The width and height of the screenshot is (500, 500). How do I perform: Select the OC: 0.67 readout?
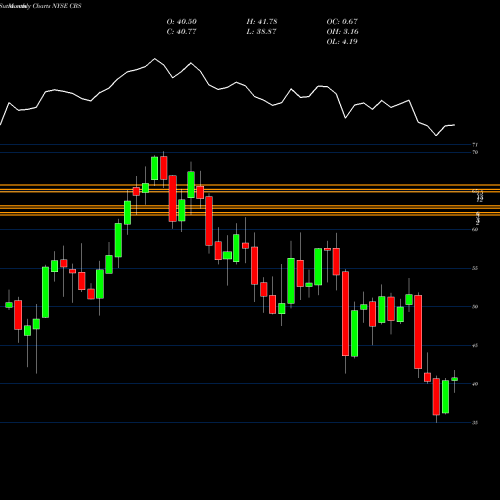[342, 22]
